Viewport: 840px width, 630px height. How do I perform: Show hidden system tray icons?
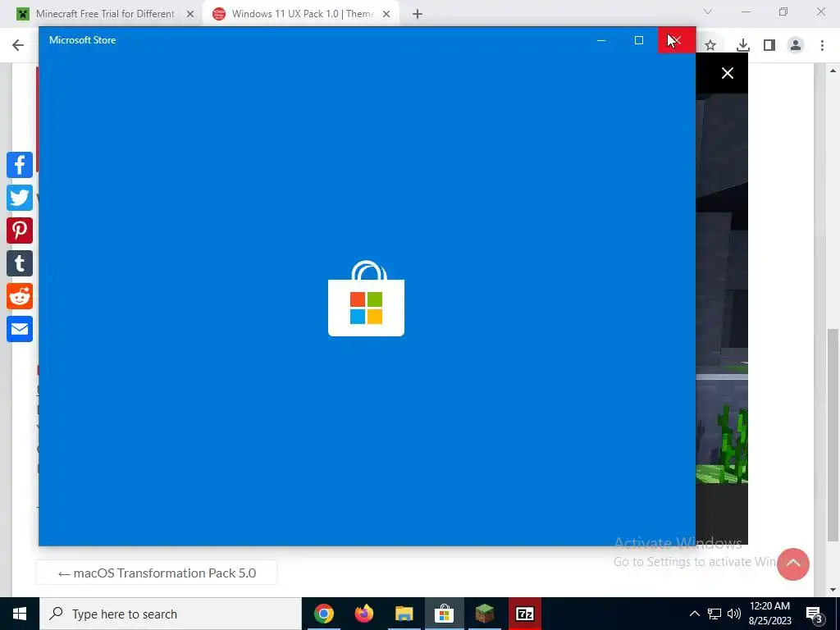694,614
